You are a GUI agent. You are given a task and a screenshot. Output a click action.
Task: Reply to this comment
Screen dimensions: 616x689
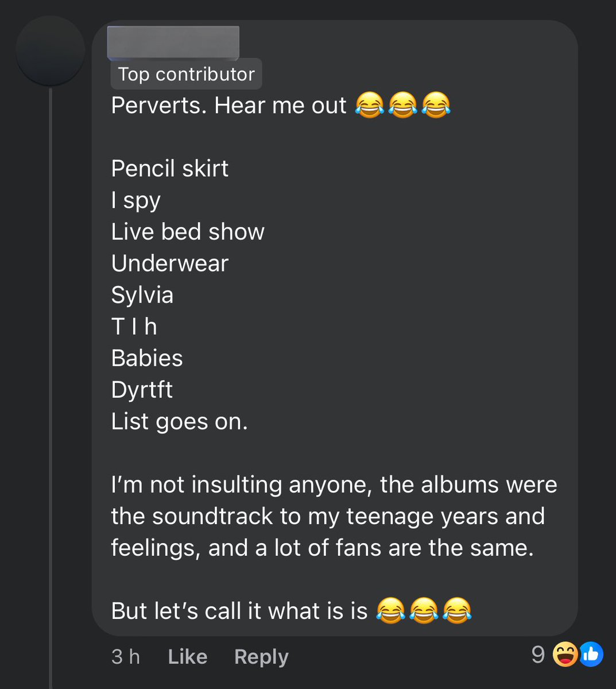point(261,657)
